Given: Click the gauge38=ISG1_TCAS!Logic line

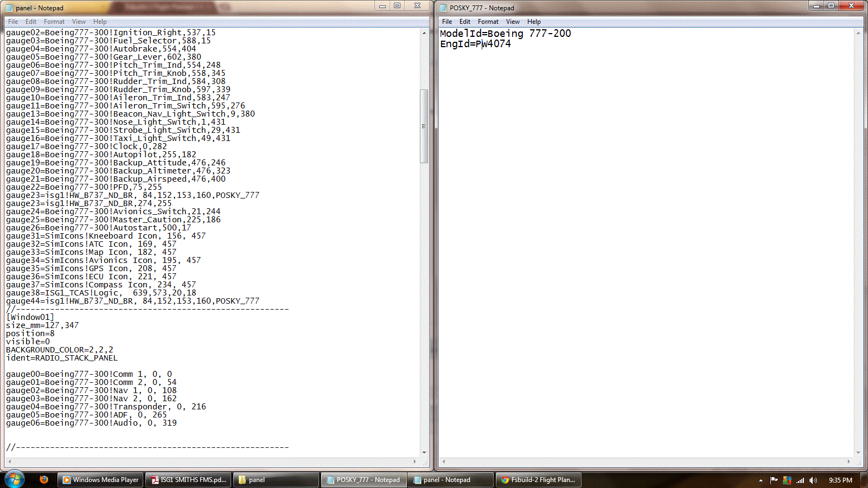Looking at the screenshot, I should pyautogui.click(x=101, y=293).
